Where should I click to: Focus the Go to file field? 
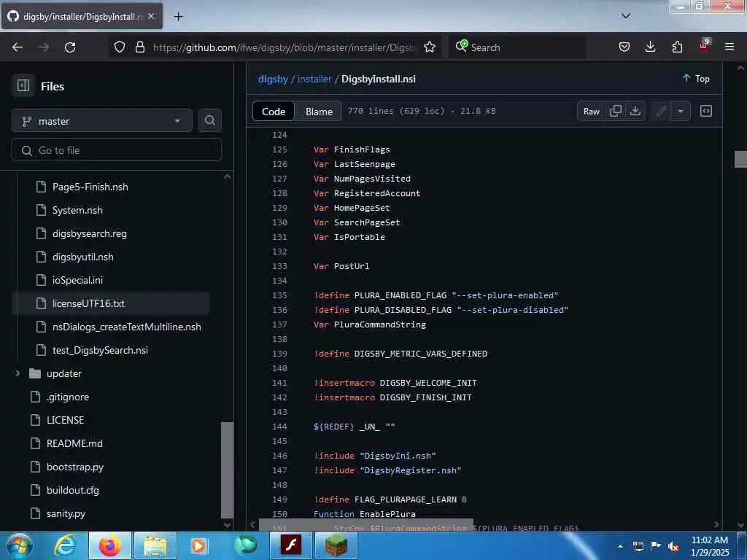(x=116, y=150)
